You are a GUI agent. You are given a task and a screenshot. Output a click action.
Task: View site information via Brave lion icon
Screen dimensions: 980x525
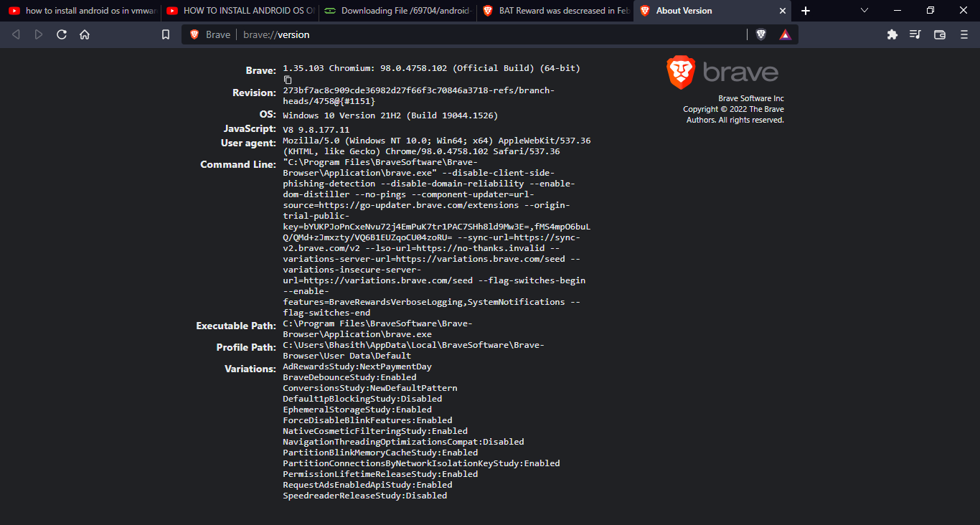[194, 34]
